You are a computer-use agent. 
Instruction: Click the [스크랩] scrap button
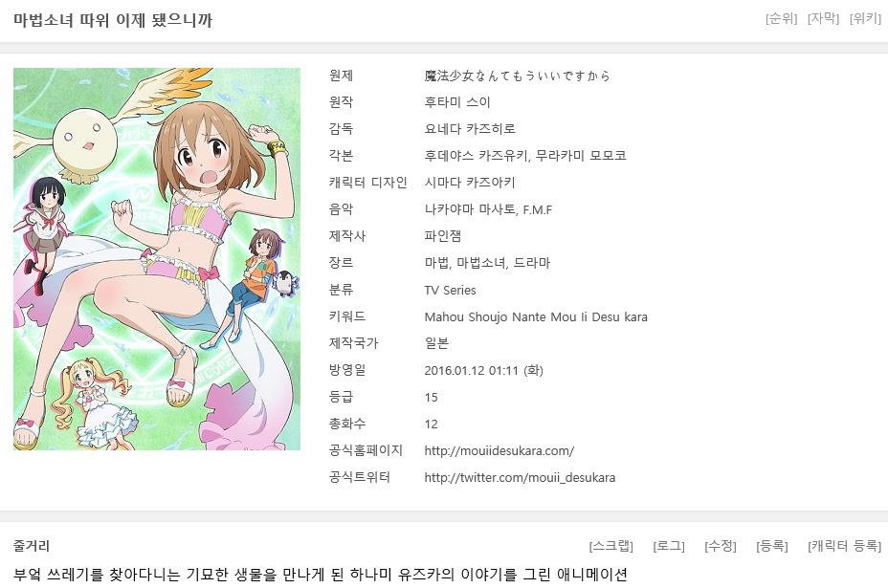pos(611,546)
